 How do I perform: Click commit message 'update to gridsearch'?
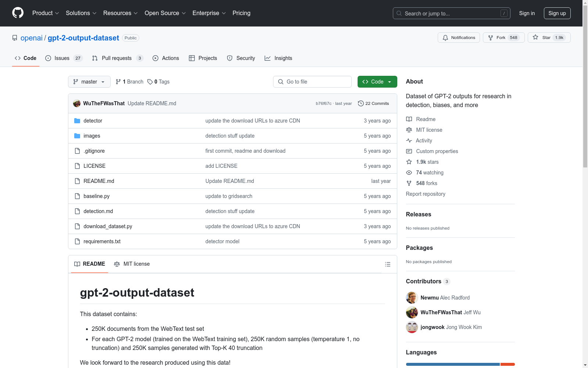pyautogui.click(x=229, y=196)
